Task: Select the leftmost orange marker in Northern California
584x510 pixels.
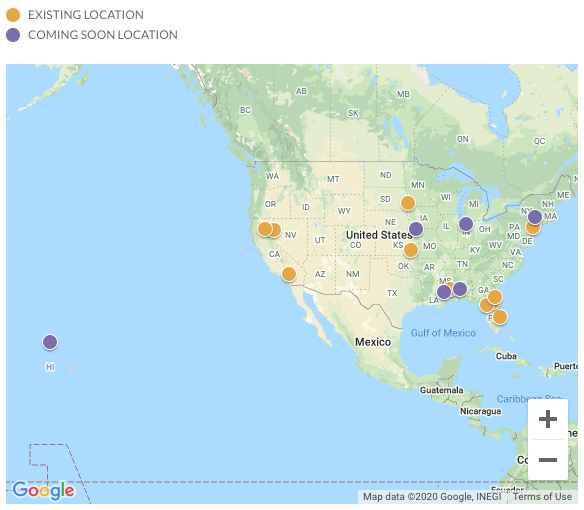Action: click(x=265, y=229)
